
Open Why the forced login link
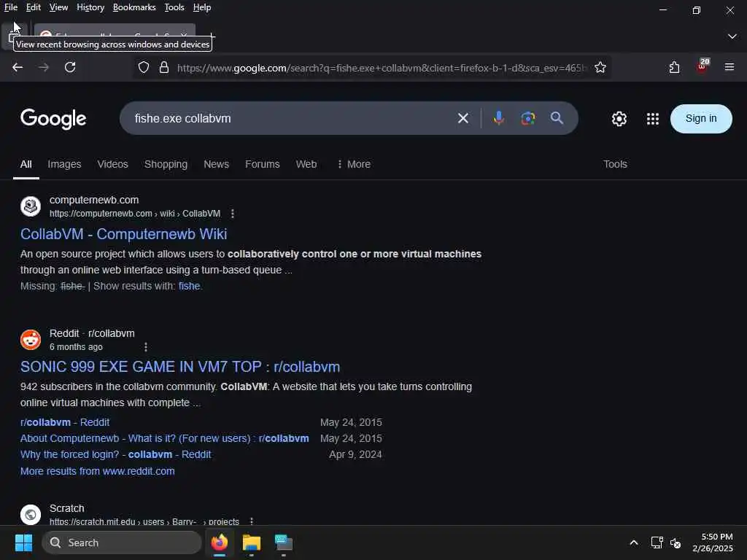[116, 455]
